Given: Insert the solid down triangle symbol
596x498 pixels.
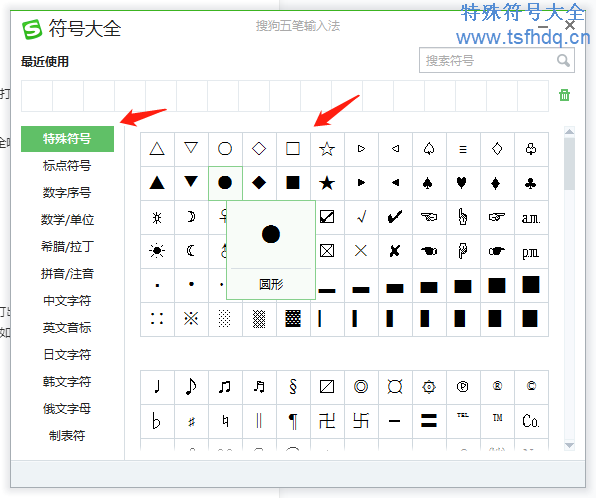Looking at the screenshot, I should pyautogui.click(x=191, y=182).
